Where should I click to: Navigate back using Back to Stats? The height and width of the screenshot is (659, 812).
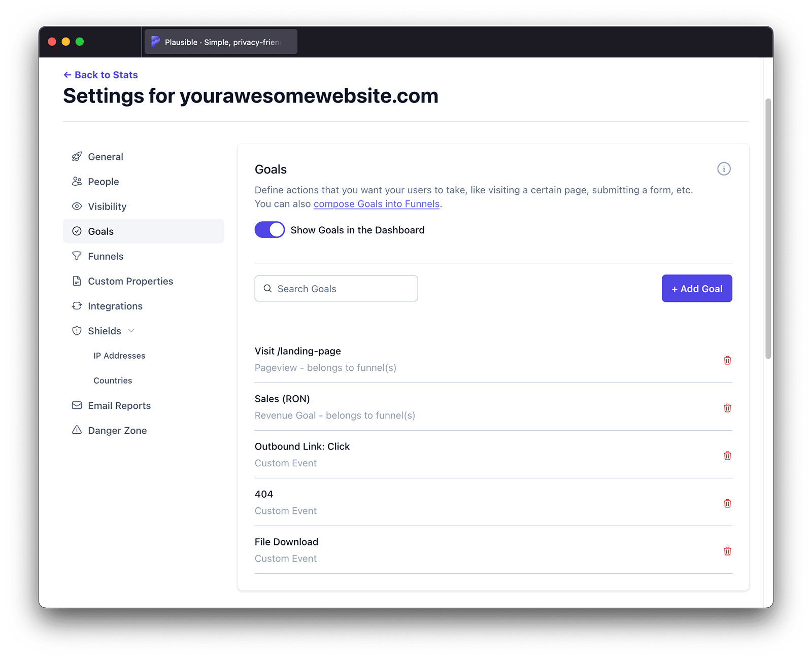click(x=100, y=75)
